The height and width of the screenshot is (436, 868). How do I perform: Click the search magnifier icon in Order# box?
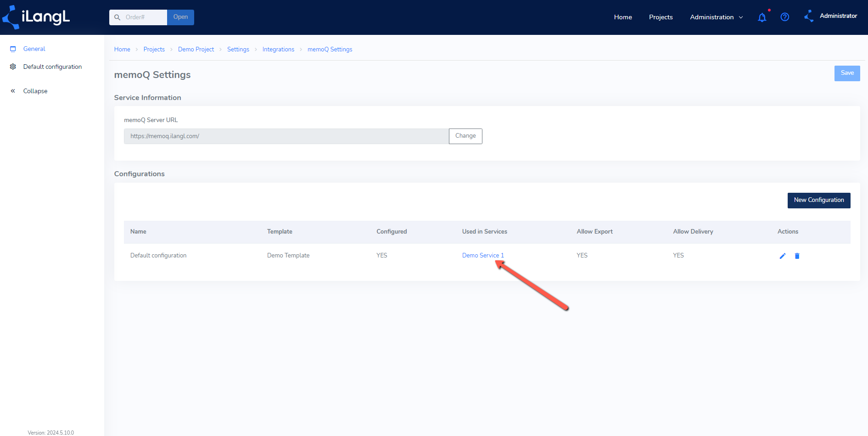pos(117,17)
